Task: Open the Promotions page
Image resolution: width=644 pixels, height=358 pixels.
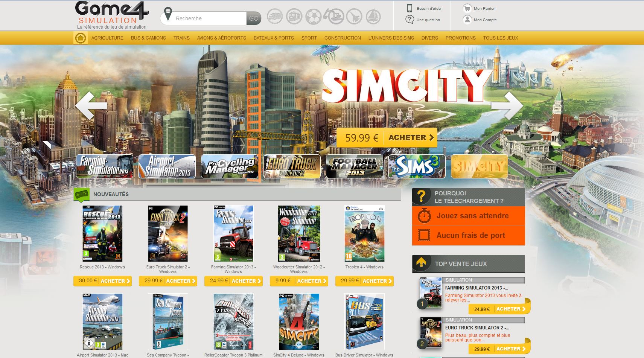Action: pos(460,38)
